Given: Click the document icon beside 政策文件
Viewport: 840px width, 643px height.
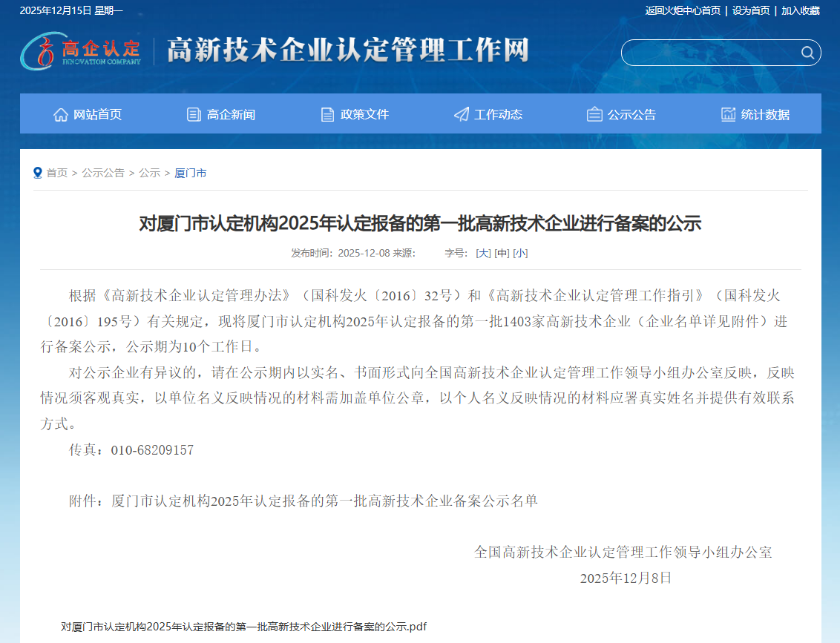Looking at the screenshot, I should click(327, 113).
